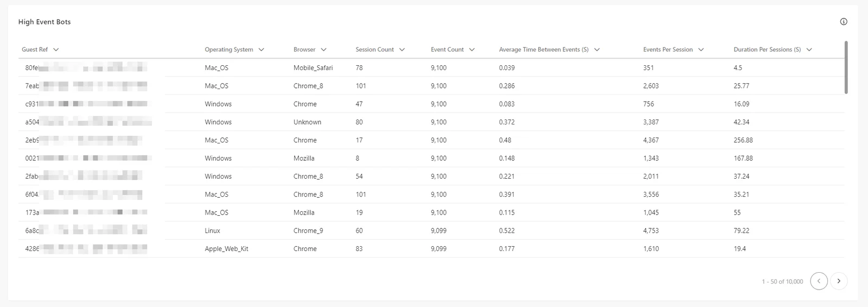
Task: Click events per session value 1,045
Action: (651, 212)
